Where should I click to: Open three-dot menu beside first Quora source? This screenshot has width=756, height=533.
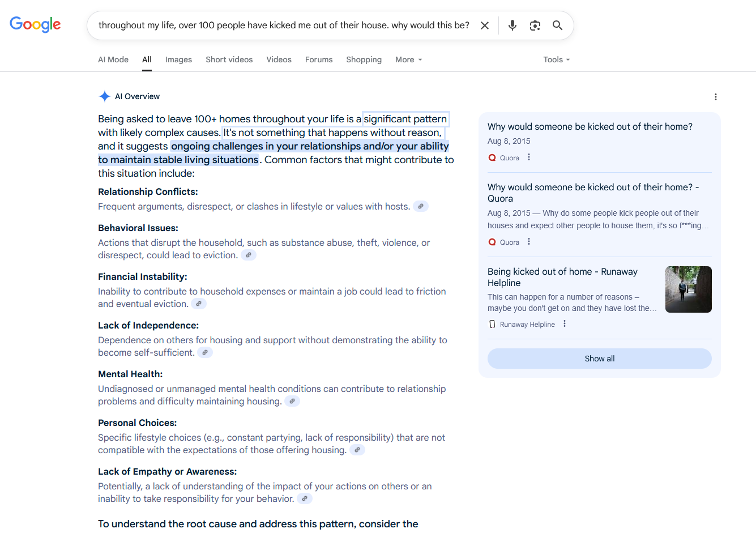pyautogui.click(x=529, y=157)
